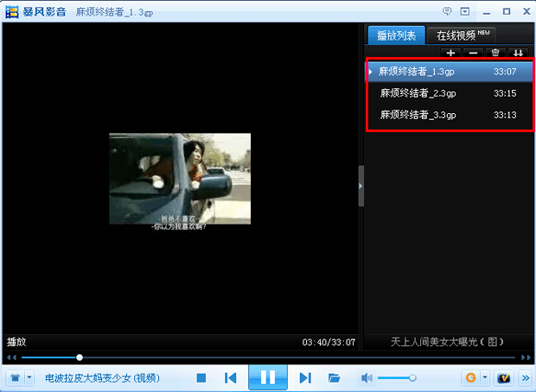Remove the selected playlist item with minus

click(473, 54)
